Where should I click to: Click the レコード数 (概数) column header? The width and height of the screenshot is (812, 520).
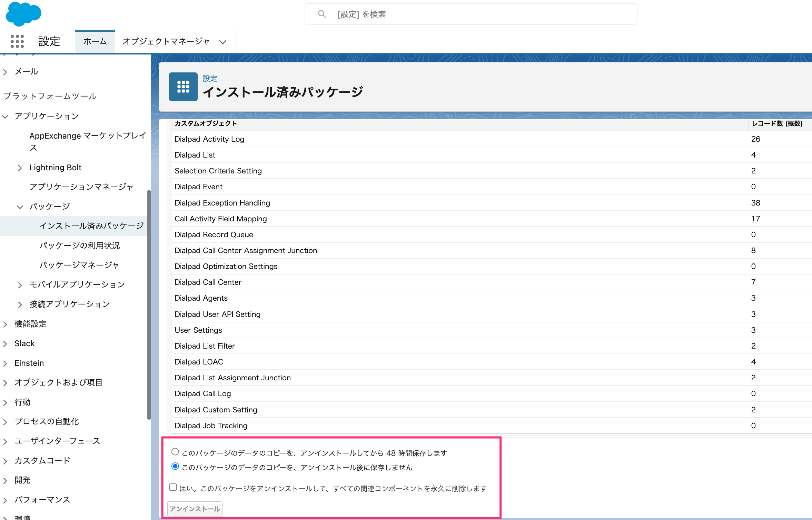777,123
